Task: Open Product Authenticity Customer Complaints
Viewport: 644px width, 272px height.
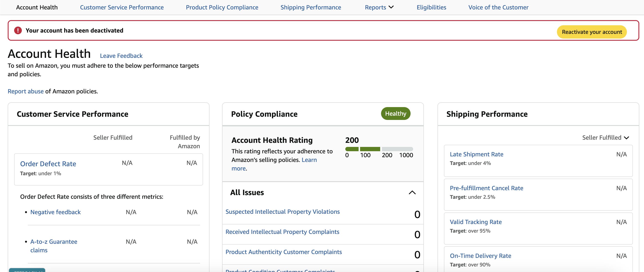Action: 283,252
